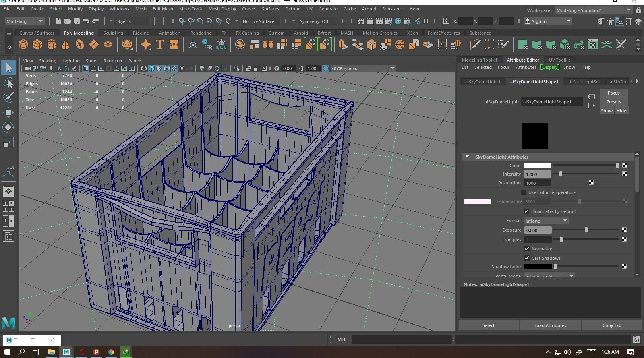Image resolution: width=644 pixels, height=358 pixels.
Task: Click the SVG import shelf icon
Action: click(x=174, y=44)
